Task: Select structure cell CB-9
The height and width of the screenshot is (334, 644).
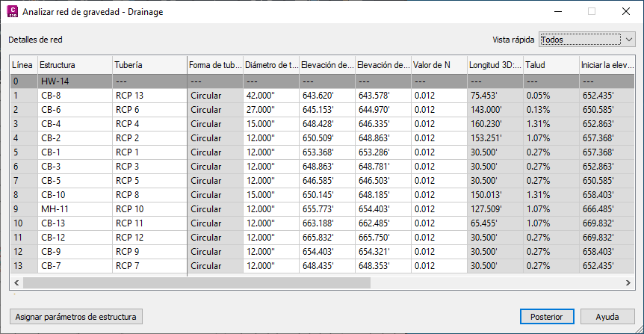Action: pyautogui.click(x=75, y=251)
